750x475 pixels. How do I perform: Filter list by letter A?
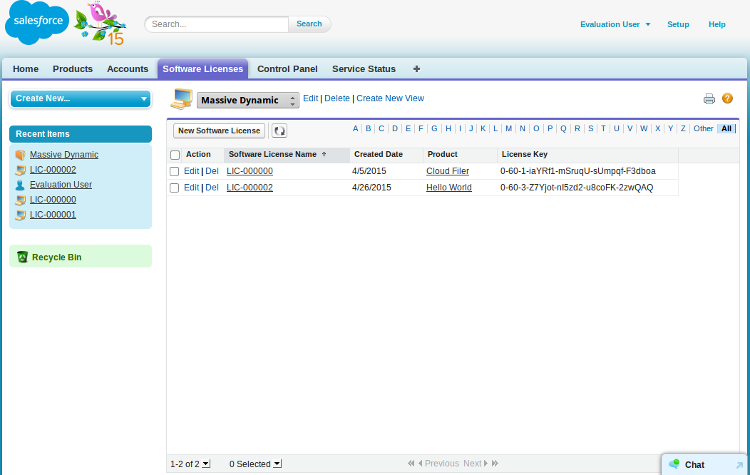point(355,128)
